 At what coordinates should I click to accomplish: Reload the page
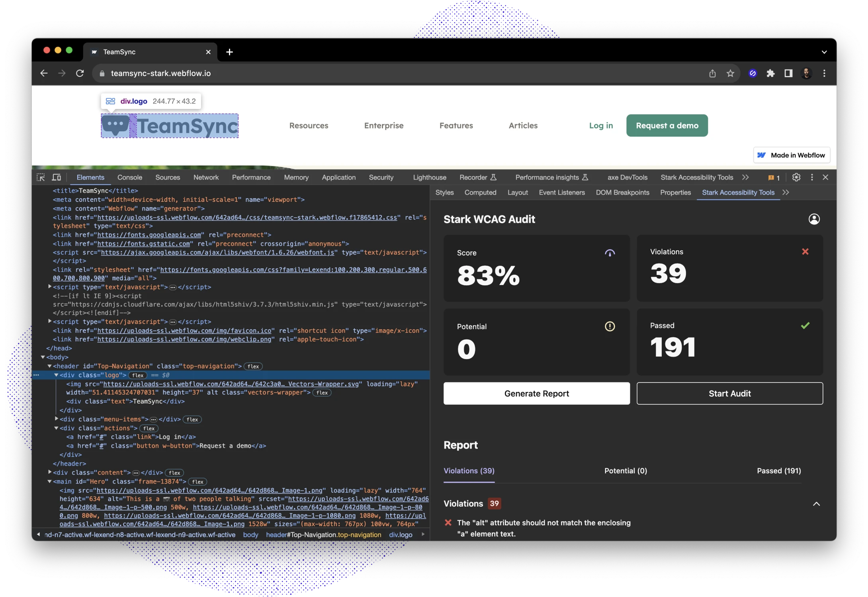[80, 73]
